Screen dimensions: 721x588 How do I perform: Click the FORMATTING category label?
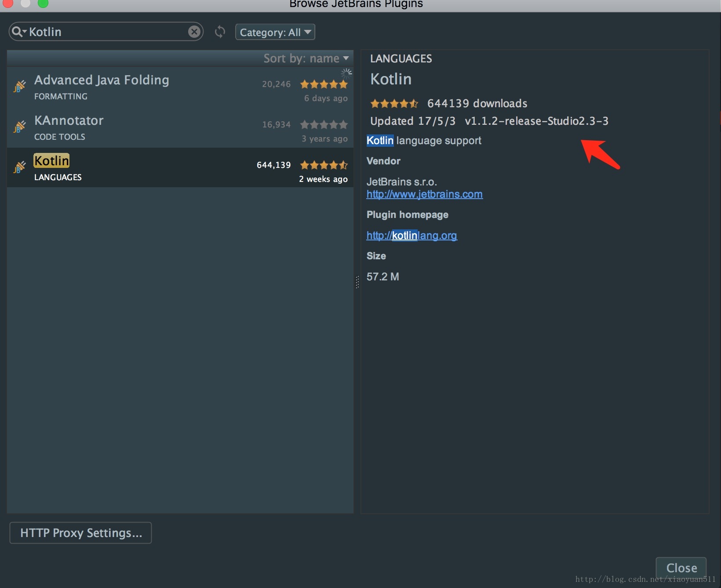coord(61,96)
